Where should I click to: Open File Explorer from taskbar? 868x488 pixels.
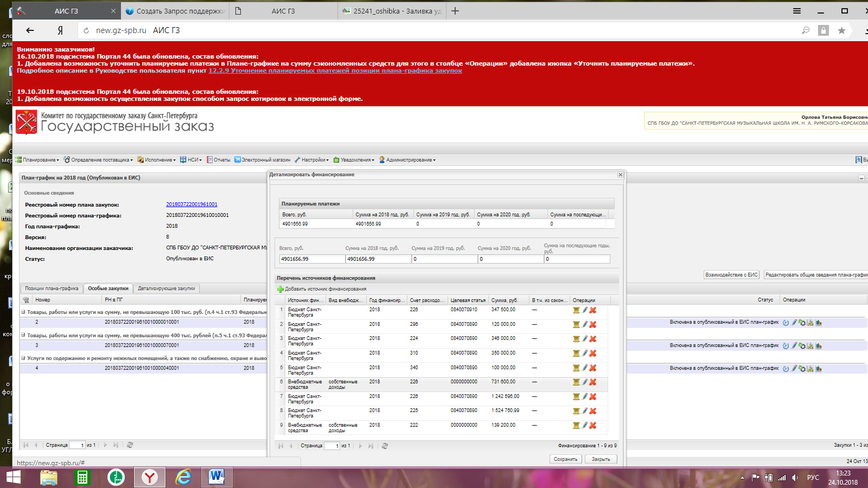pyautogui.click(x=48, y=477)
